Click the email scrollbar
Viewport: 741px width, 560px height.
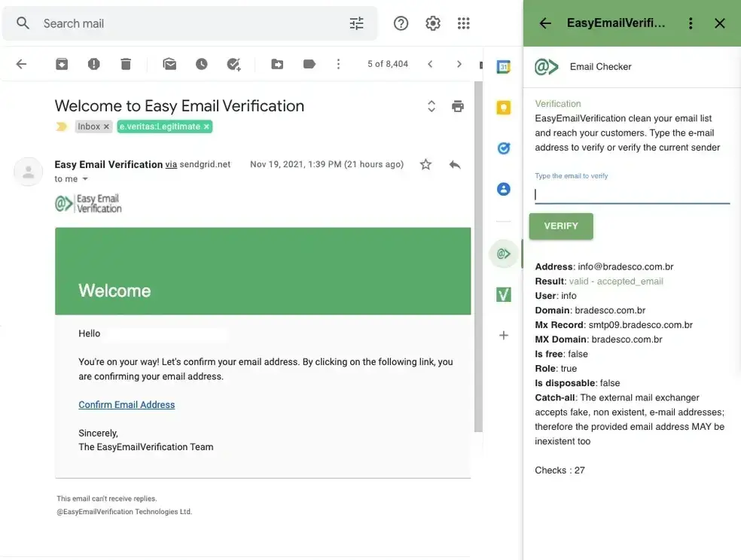[478, 257]
